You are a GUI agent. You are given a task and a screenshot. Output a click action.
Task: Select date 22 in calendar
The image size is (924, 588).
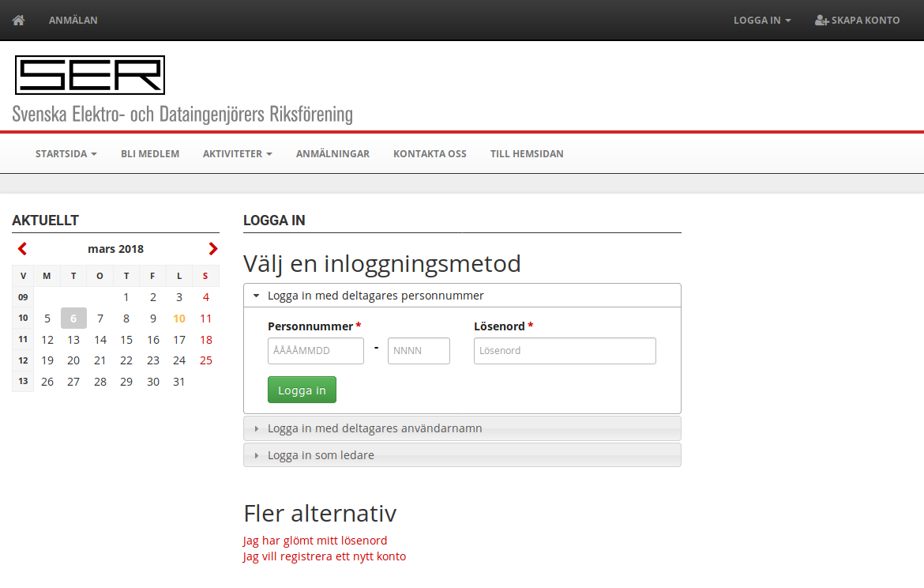click(x=126, y=360)
